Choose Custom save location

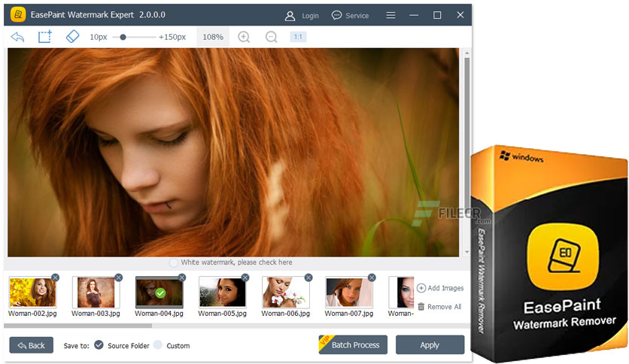point(158,345)
